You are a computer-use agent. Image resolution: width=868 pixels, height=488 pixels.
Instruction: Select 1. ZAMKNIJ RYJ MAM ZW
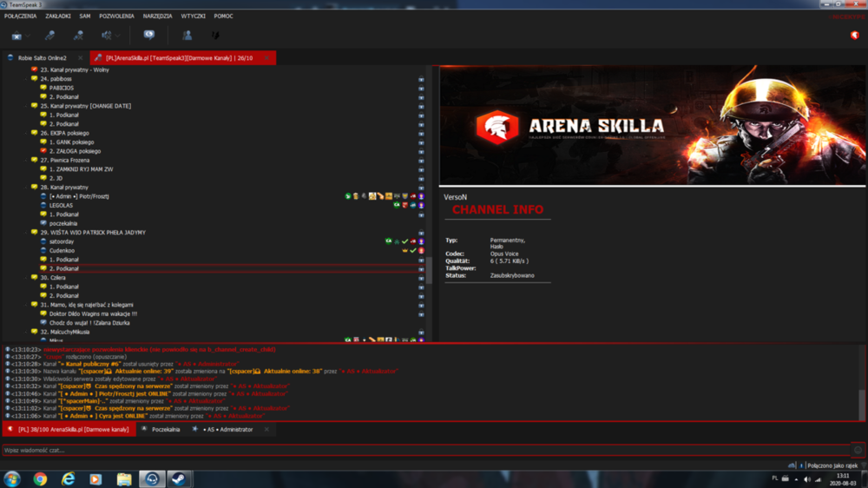[x=81, y=169]
